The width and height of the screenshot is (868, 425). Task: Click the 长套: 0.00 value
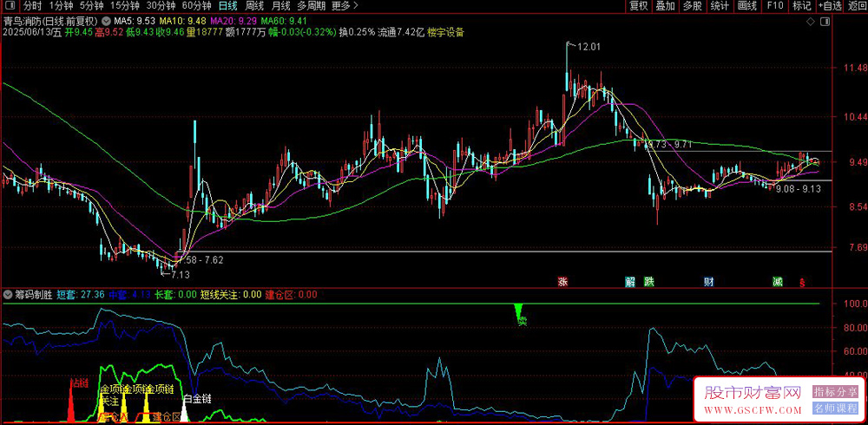(175, 294)
